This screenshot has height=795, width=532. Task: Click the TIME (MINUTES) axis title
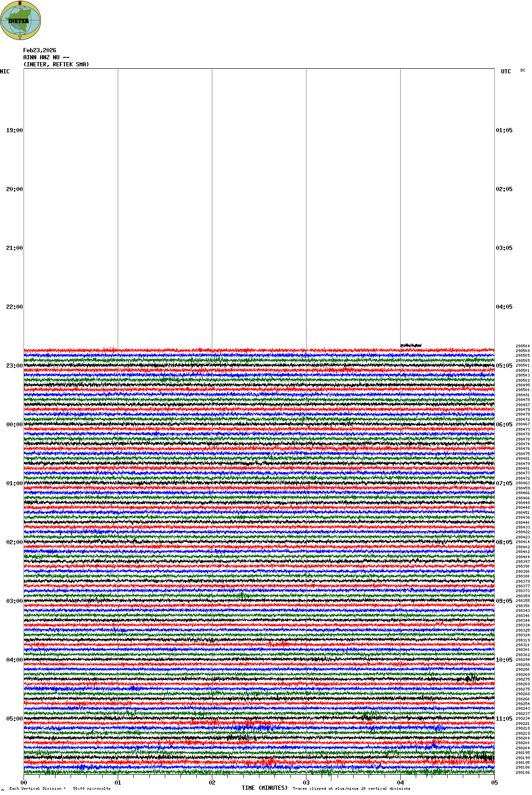click(264, 787)
